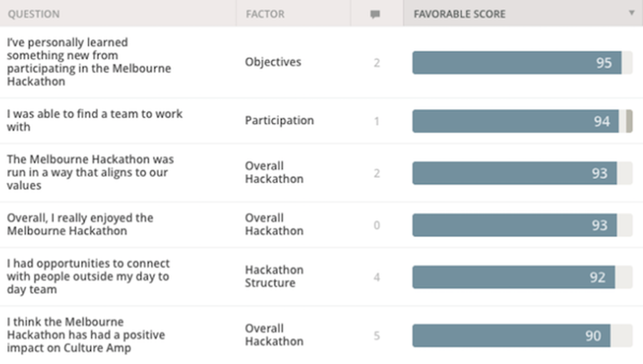Select the Hackathon Structure factor label
643x364 pixels.
pyautogui.click(x=274, y=276)
